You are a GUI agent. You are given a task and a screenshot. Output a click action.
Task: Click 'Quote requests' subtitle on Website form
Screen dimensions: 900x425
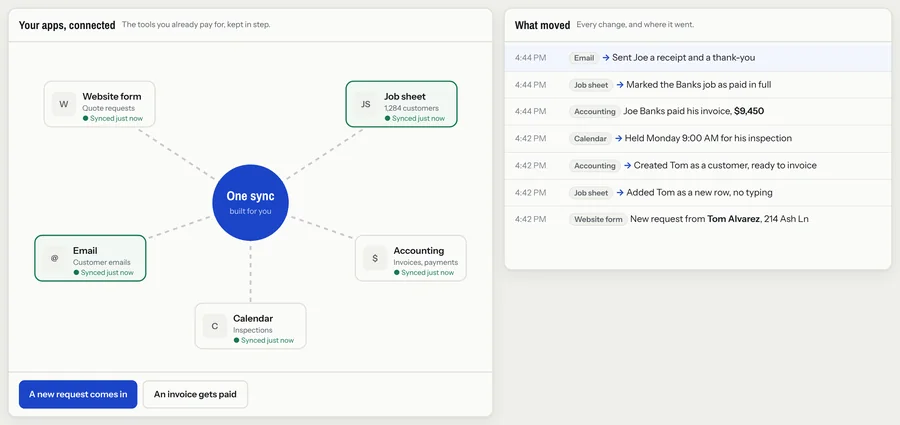pos(108,108)
